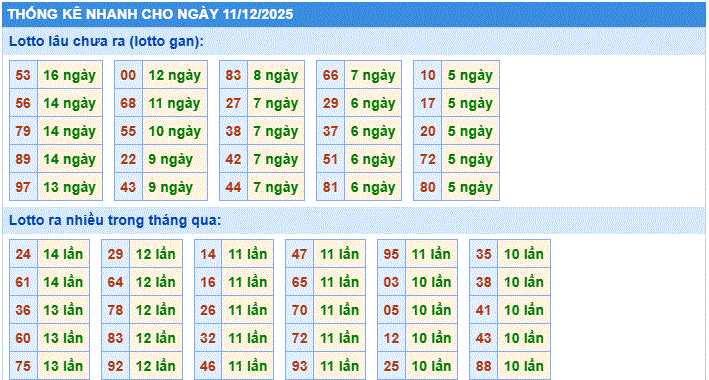Select lotto number 03 cell
The image size is (709, 380).
click(x=391, y=282)
